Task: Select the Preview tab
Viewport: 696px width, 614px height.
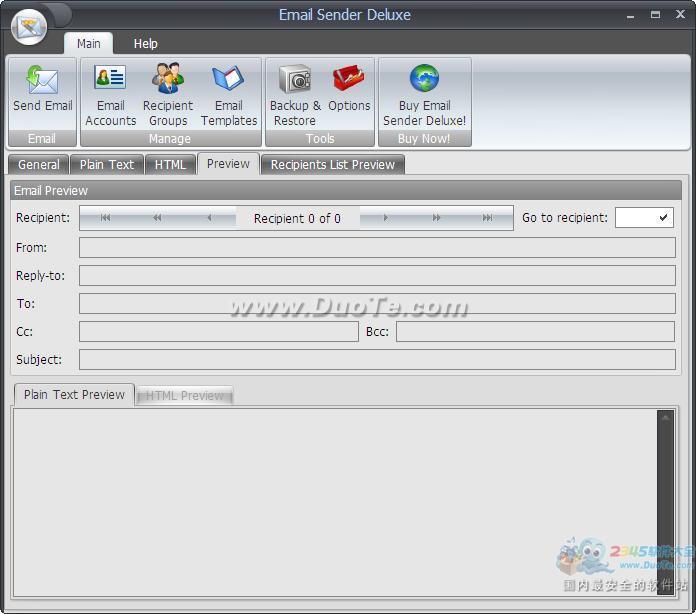Action: (228, 164)
